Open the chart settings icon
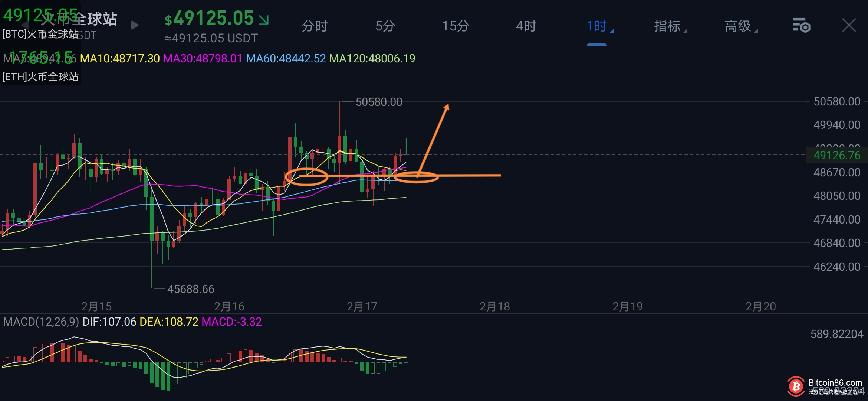This screenshot has height=401, width=868. tap(801, 25)
